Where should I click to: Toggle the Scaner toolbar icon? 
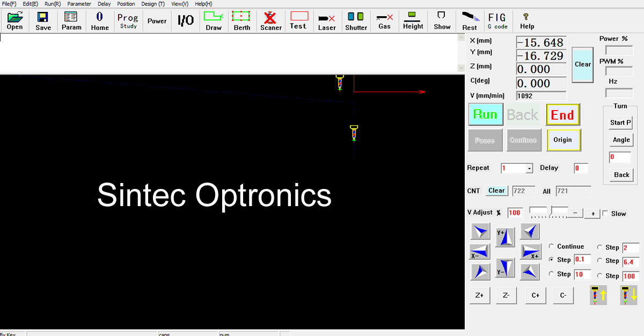point(271,21)
